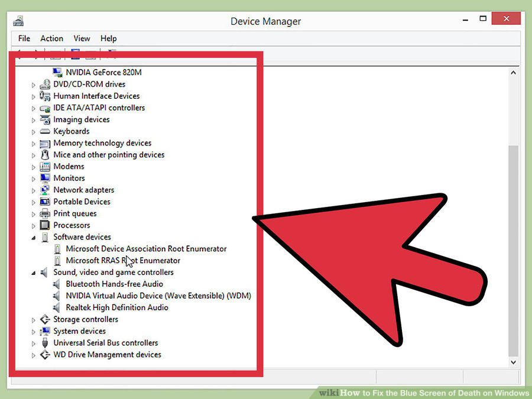Click the IDE ATA/ATAPI controllers icon
Viewport: 532px width, 399px height.
45,108
